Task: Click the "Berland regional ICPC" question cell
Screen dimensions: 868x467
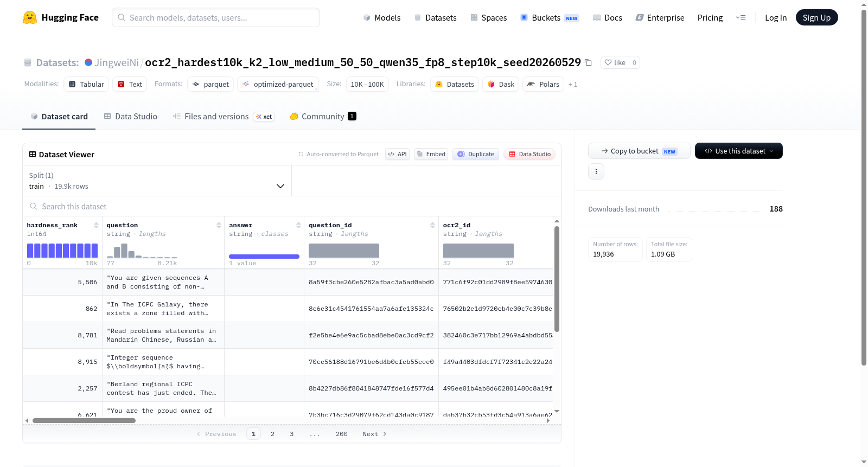Action: click(x=163, y=388)
